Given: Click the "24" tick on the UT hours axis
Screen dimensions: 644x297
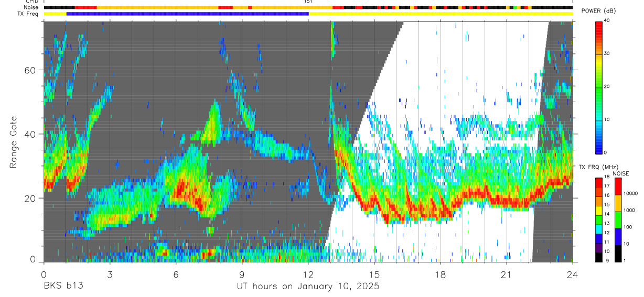Looking at the screenshot, I should pyautogui.click(x=572, y=275).
